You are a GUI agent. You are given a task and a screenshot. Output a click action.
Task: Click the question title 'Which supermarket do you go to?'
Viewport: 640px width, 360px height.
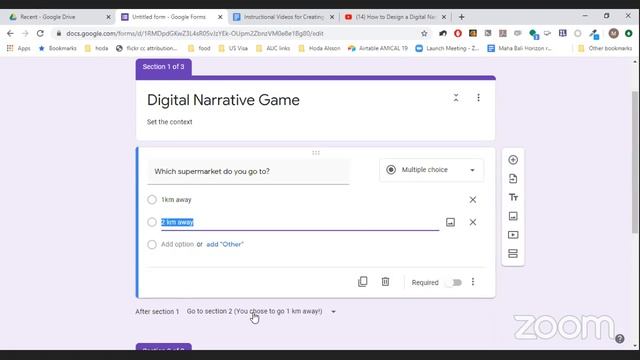coord(248,171)
